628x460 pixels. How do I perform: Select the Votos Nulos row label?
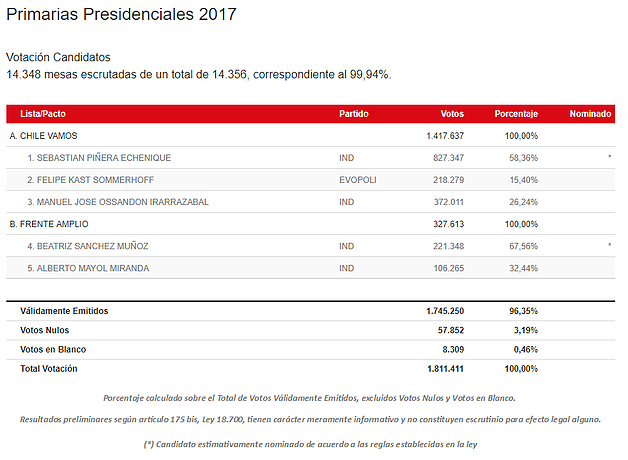click(x=47, y=330)
